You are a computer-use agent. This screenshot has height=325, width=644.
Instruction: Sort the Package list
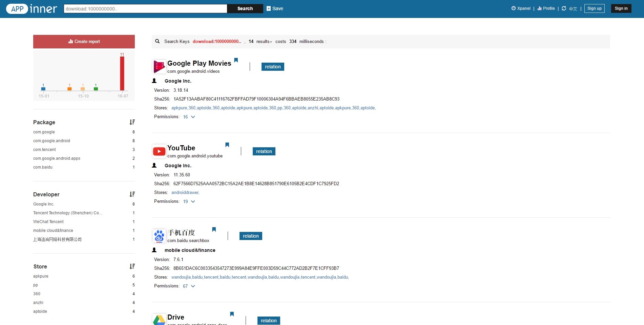132,122
